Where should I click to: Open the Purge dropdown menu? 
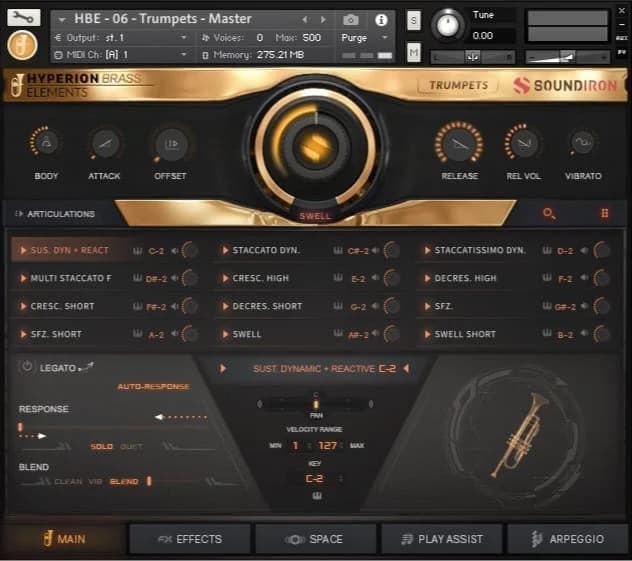[363, 37]
